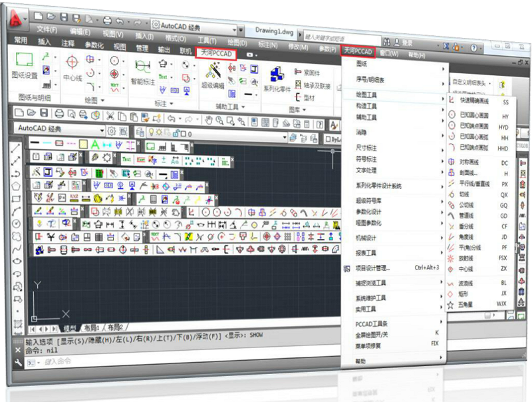The image size is (532, 402).
Task: Open the 文件(F) menu
Action: [x=47, y=29]
